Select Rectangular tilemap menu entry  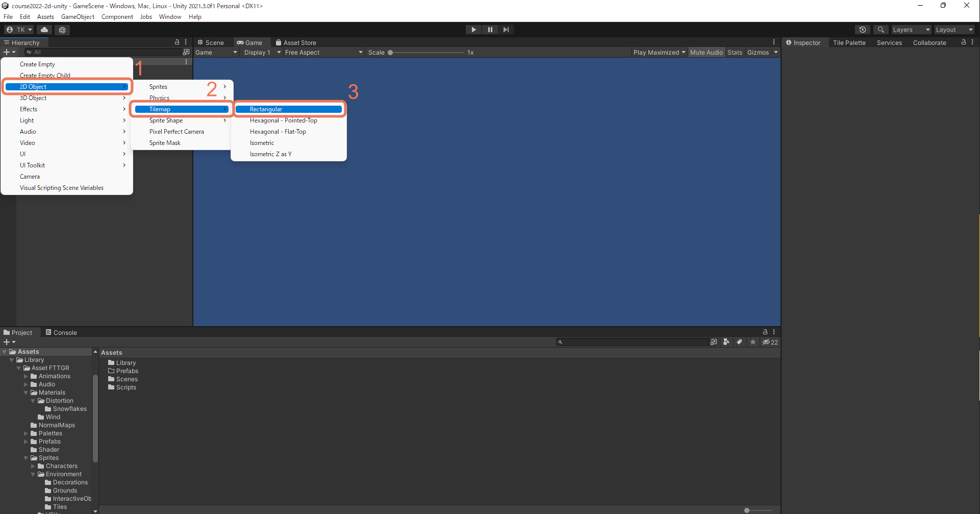(289, 109)
